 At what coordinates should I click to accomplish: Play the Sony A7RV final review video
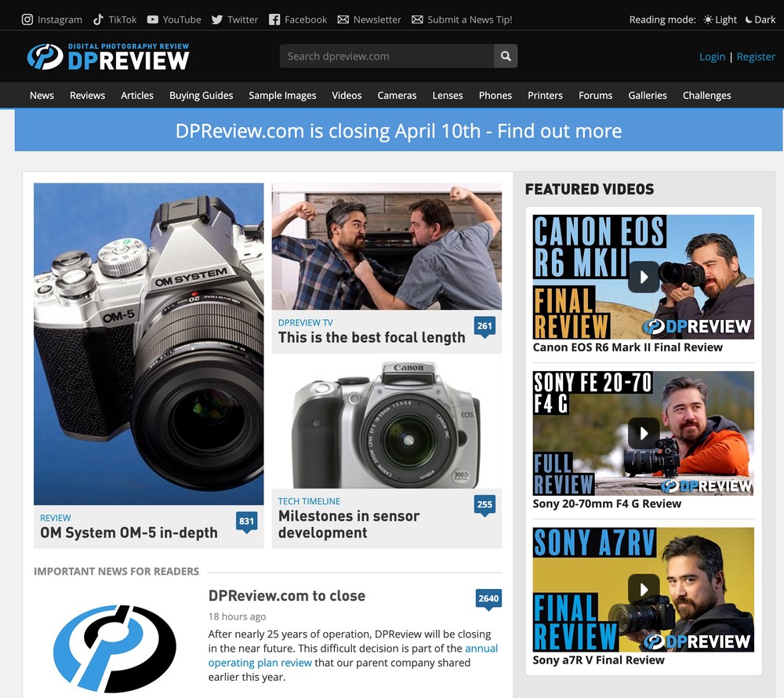coord(644,590)
